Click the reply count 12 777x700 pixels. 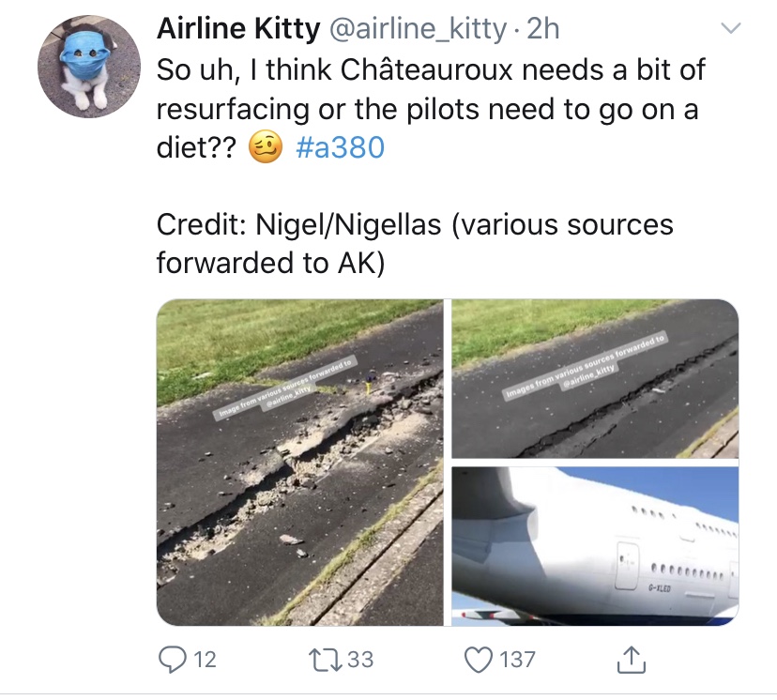click(204, 660)
